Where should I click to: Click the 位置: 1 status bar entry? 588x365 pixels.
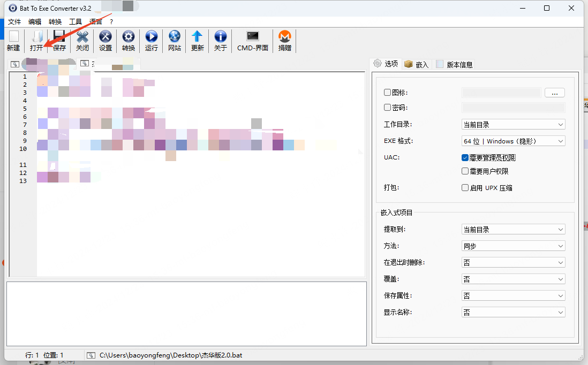(x=53, y=355)
